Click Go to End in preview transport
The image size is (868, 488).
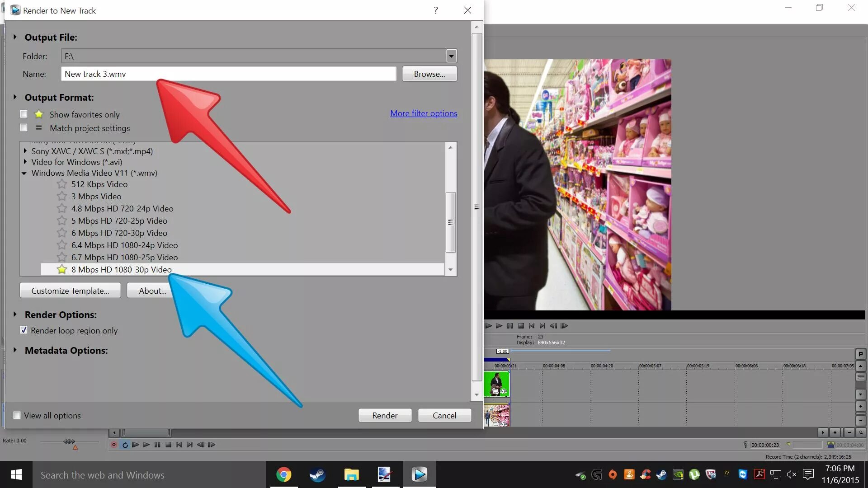pos(542,326)
